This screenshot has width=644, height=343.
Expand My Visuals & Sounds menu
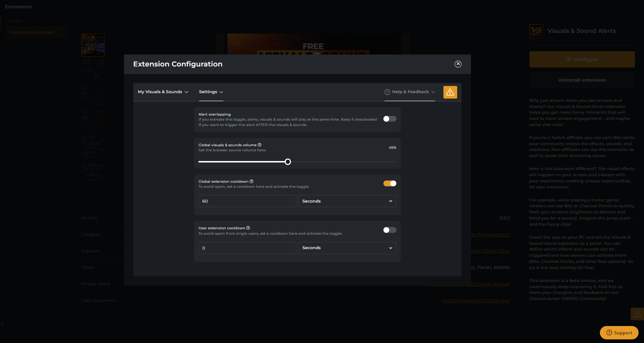pyautogui.click(x=163, y=92)
